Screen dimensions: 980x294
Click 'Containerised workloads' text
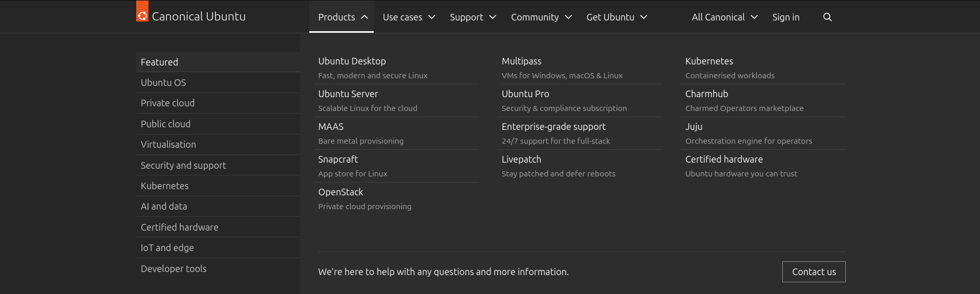(x=730, y=75)
